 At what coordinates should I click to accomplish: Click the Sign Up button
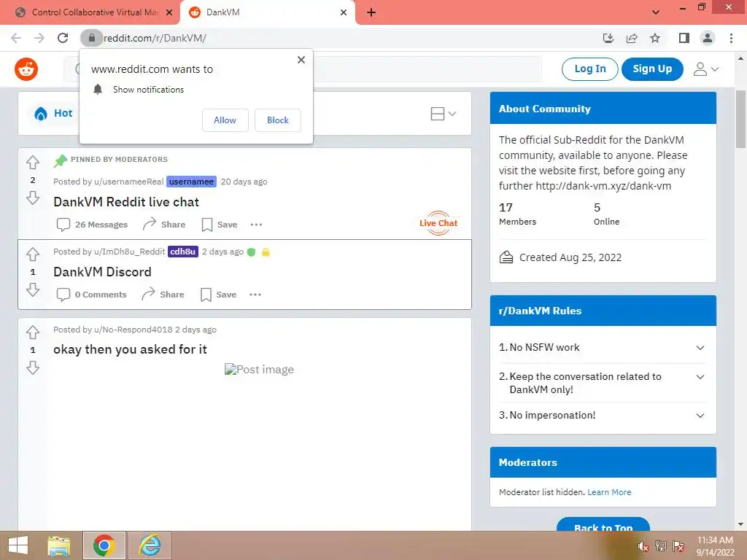click(652, 69)
